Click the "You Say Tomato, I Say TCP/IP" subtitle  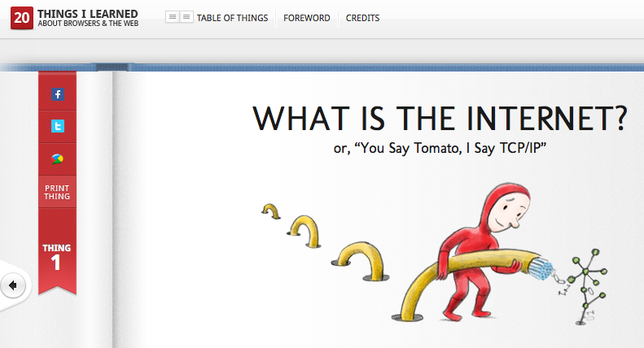440,148
